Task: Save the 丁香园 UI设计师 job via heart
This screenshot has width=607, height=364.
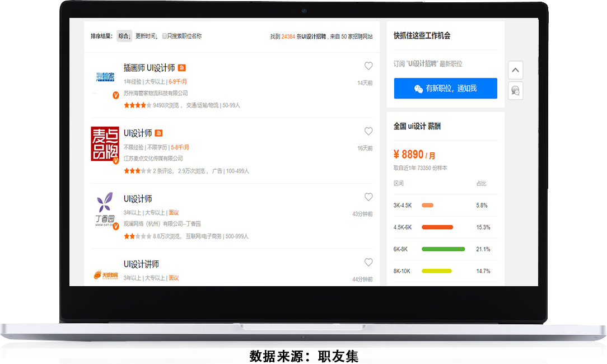Action: (x=368, y=197)
